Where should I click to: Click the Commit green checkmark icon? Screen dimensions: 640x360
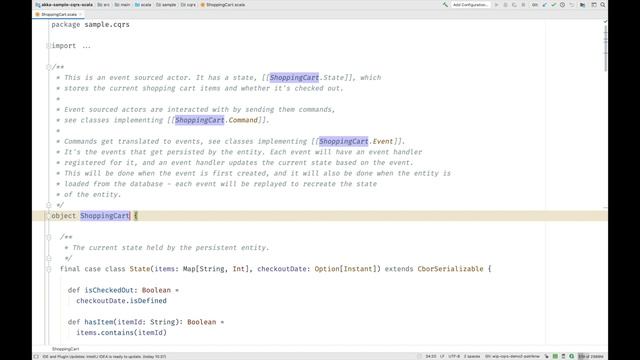(x=553, y=5)
